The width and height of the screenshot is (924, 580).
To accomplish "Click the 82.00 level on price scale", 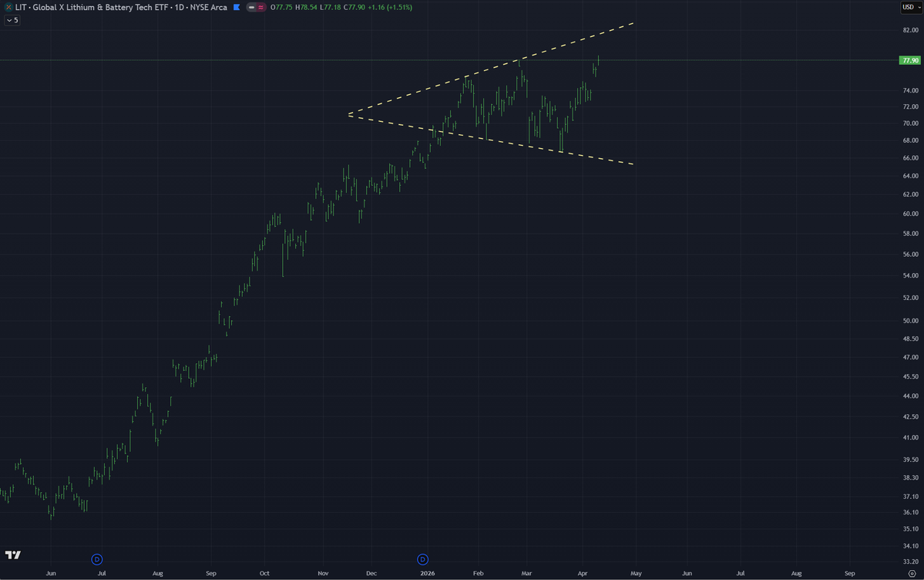I will pyautogui.click(x=909, y=29).
